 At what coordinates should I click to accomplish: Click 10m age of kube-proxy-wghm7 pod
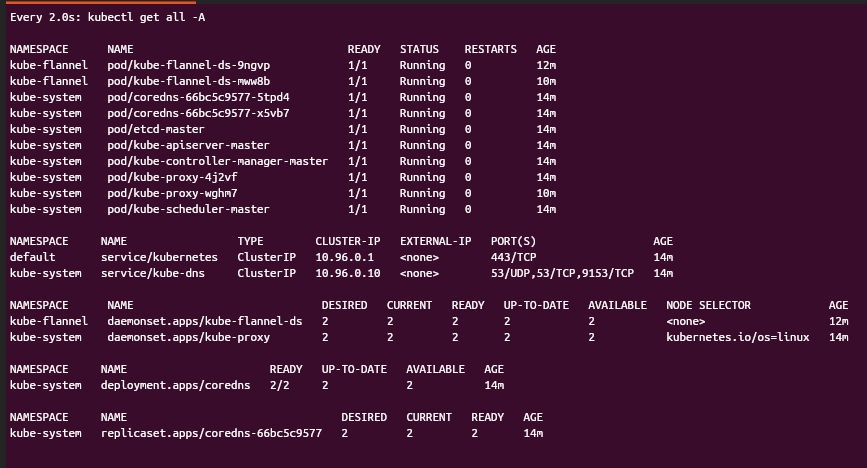(546, 194)
